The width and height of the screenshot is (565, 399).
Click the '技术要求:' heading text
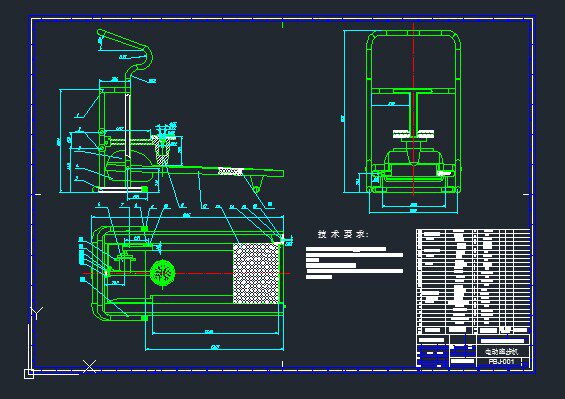pyautogui.click(x=343, y=234)
